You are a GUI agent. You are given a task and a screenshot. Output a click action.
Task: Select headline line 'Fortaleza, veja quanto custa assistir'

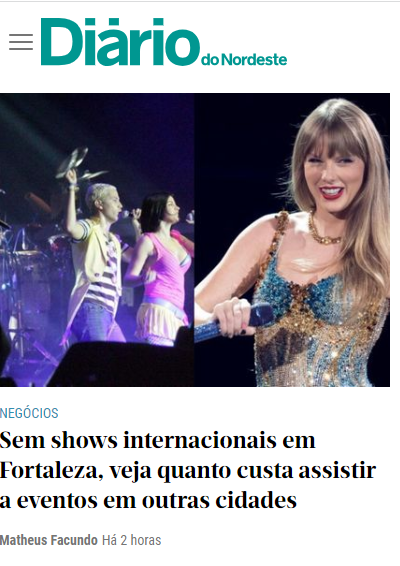pyautogui.click(x=188, y=471)
